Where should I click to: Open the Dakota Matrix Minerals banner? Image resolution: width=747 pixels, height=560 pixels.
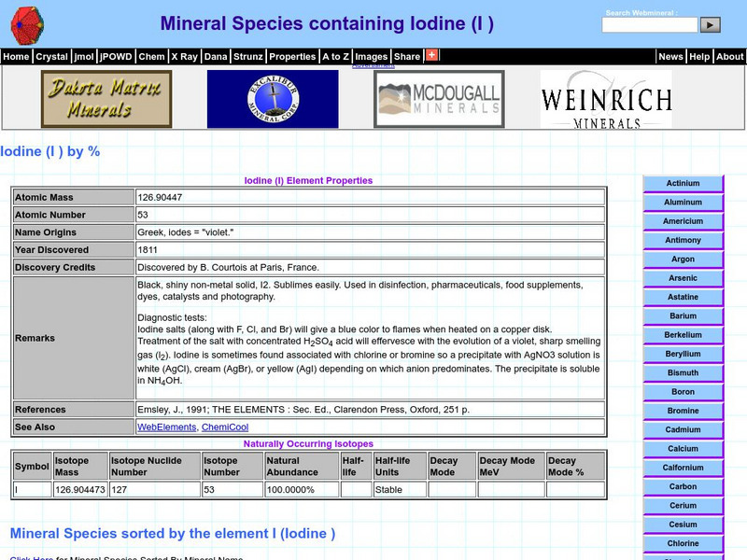[106, 96]
